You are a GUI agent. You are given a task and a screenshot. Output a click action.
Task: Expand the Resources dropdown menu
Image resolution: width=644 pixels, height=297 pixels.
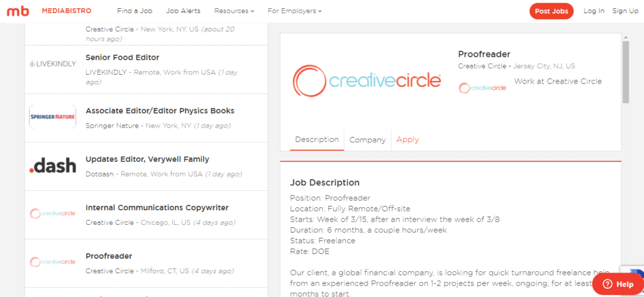[x=234, y=11]
